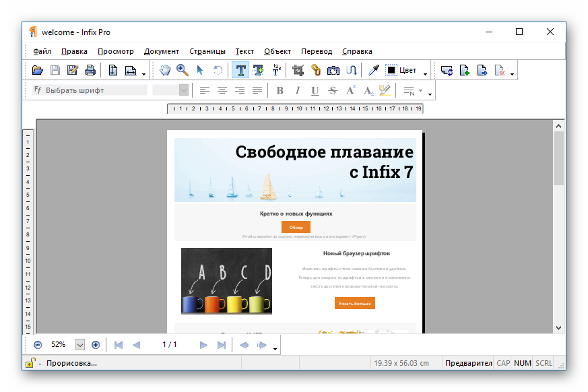Click the orange Обзор button in document
Viewport: 588px width, 392px height.
point(296,228)
